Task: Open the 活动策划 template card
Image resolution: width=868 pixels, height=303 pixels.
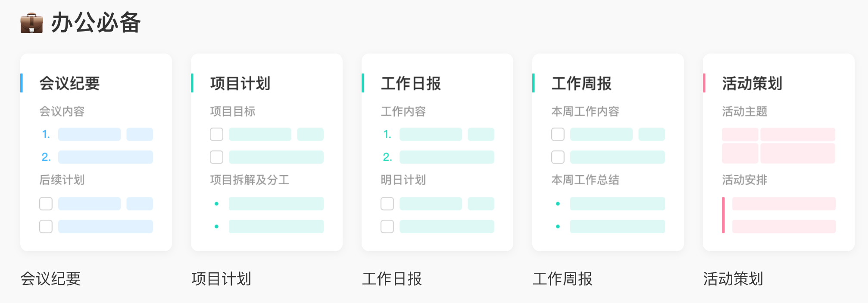Action: coord(779,152)
